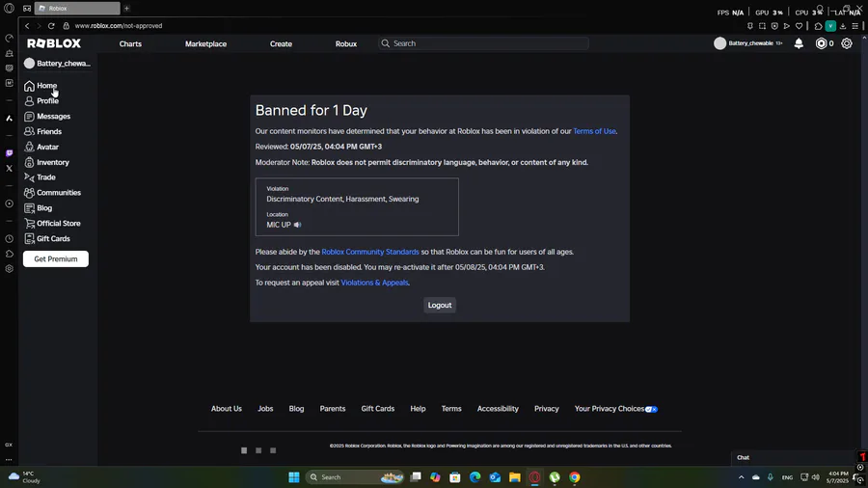868x488 pixels.
Task: Open the sidebar Gift Cards entry
Action: coord(47,238)
